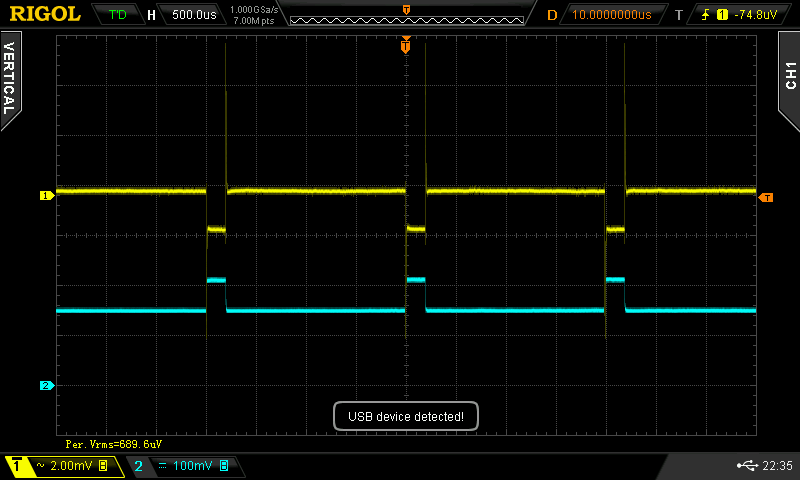Open the VERTICAL side menu tab
The image size is (800, 480).
tap(10, 79)
